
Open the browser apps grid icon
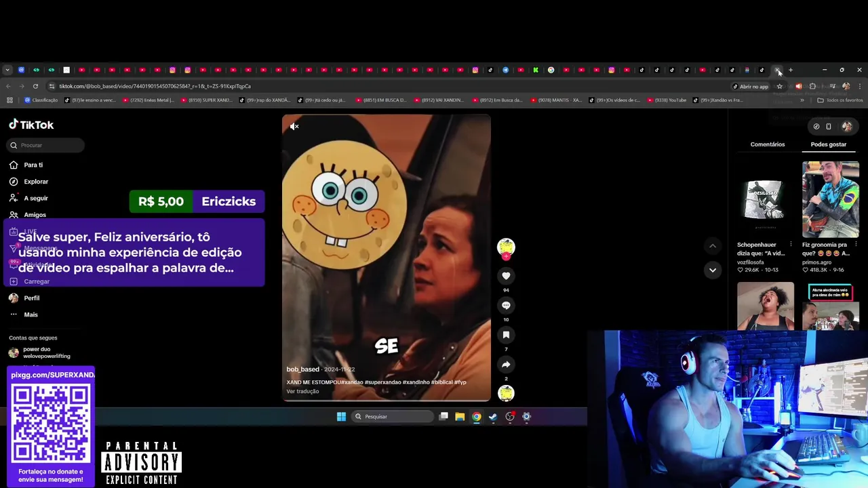pos(9,100)
